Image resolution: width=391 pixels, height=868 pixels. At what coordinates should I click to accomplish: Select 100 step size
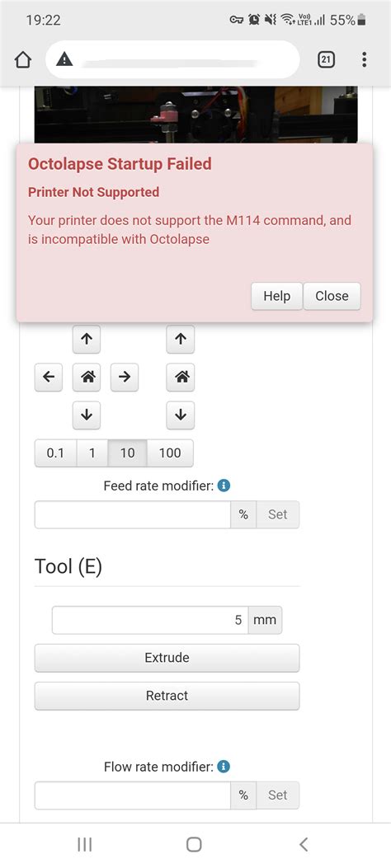click(x=170, y=453)
